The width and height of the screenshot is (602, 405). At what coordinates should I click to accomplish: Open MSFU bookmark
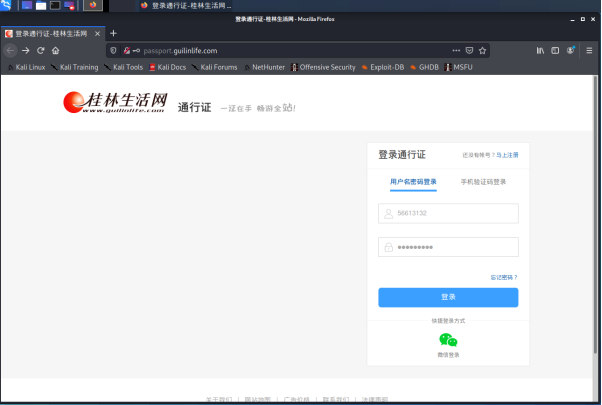(x=458, y=67)
